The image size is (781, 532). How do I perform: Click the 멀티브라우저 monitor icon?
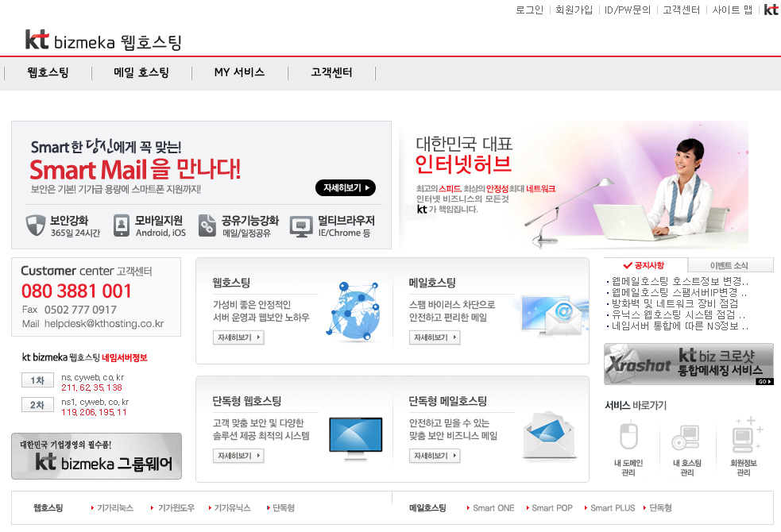(x=301, y=226)
